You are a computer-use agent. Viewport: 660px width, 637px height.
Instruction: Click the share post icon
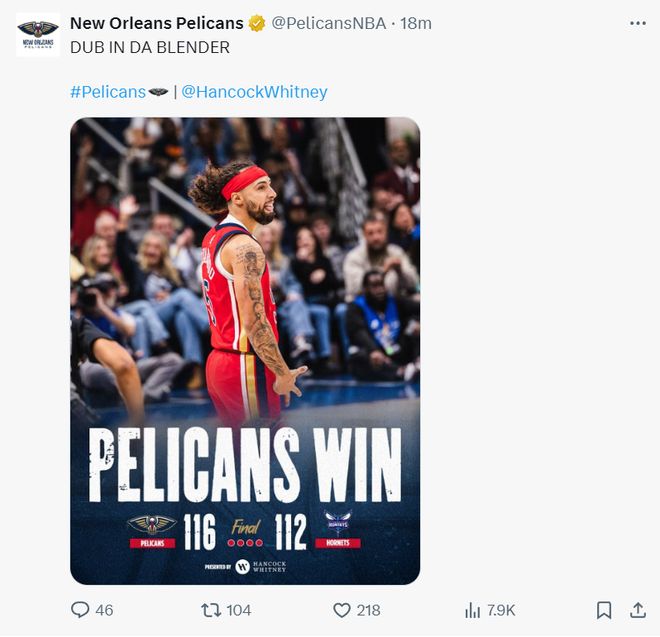point(637,609)
